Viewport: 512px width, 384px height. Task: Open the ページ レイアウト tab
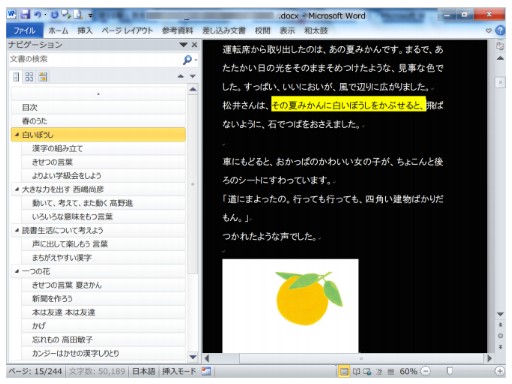127,31
